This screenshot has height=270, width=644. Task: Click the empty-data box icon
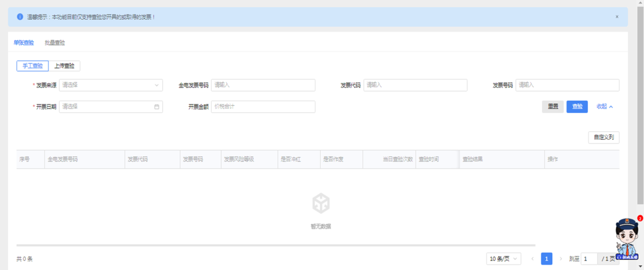pos(321,203)
